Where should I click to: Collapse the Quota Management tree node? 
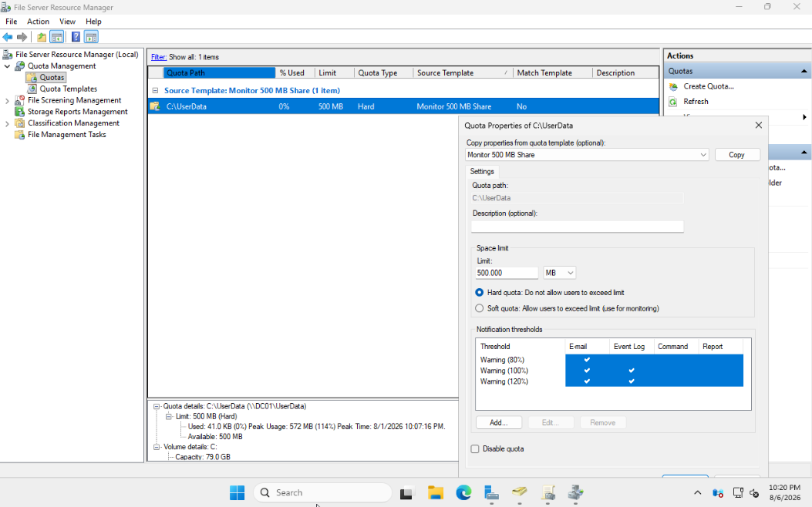7,66
